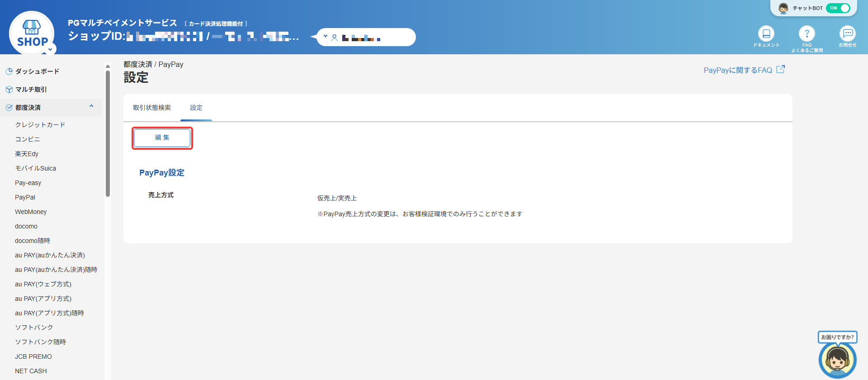Select au PAY(ウェブ方式) in the sidebar

(x=43, y=284)
